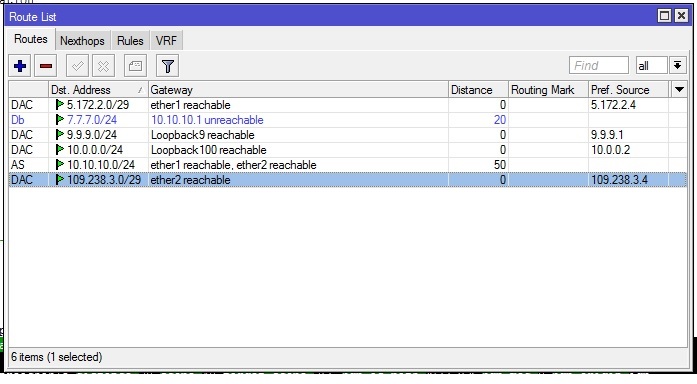Click Pref. Source value 9.9.9.1

click(x=607, y=135)
